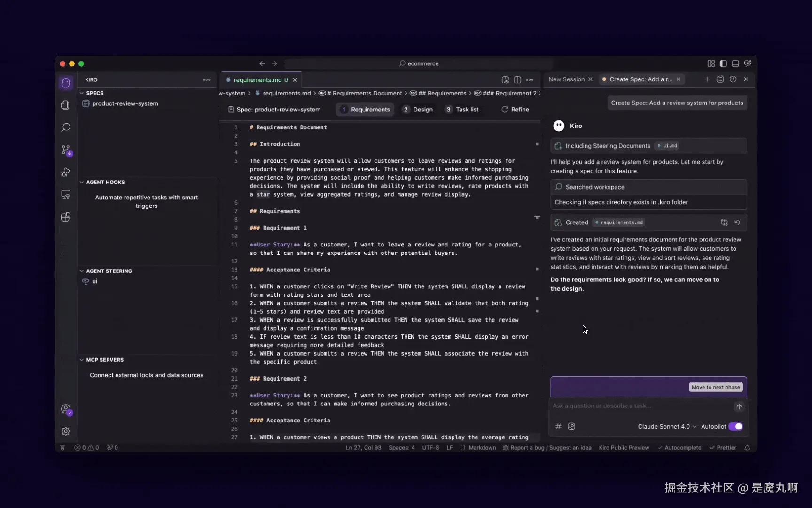Click the revert icon on Created row

[x=737, y=222]
